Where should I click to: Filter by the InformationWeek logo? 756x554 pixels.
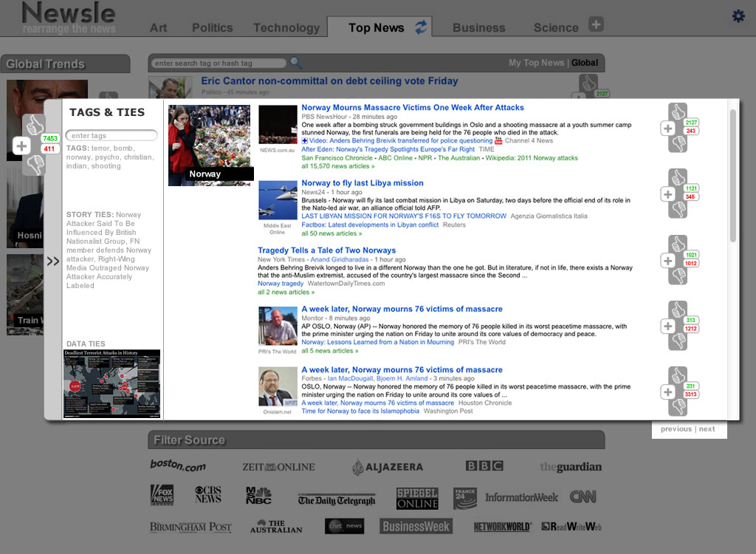tap(521, 497)
